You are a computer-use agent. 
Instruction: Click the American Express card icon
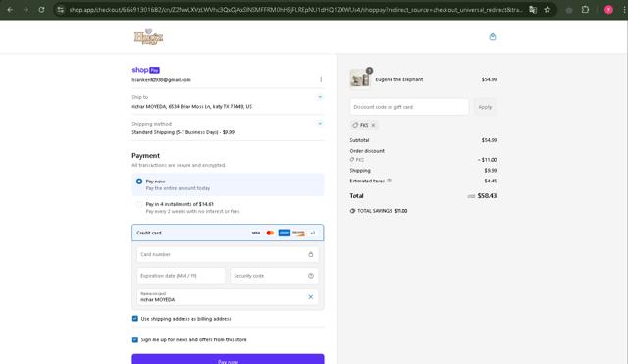[285, 233]
